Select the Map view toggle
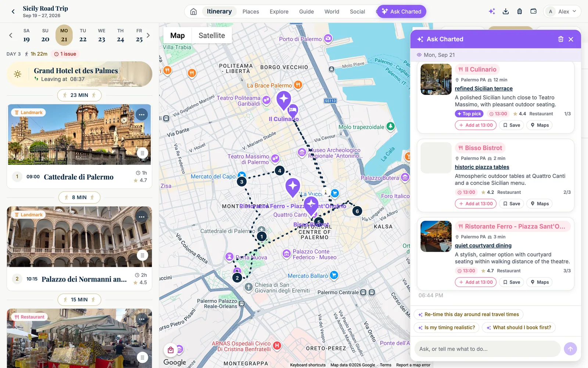The width and height of the screenshot is (588, 368). pyautogui.click(x=178, y=35)
